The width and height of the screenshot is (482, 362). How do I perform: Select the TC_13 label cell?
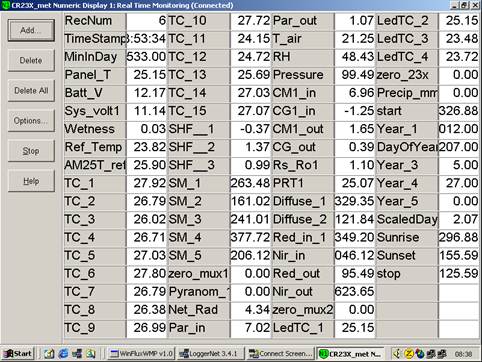tap(199, 75)
